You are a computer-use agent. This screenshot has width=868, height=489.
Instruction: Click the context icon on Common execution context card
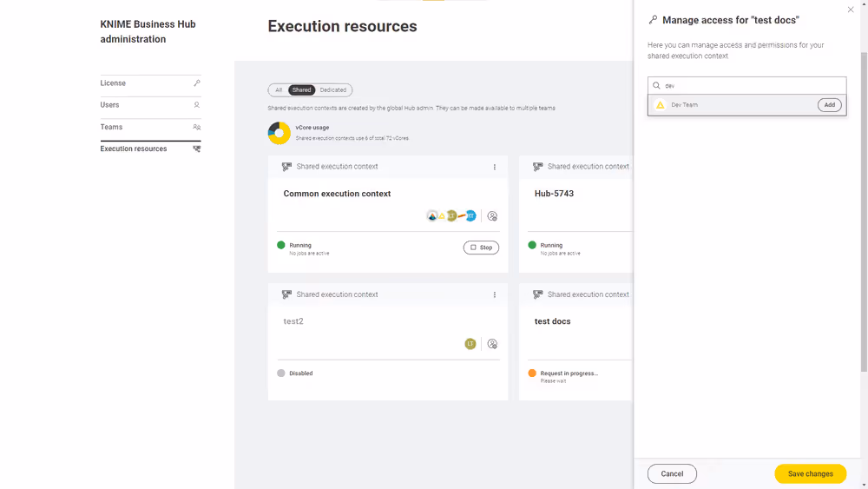[286, 167]
